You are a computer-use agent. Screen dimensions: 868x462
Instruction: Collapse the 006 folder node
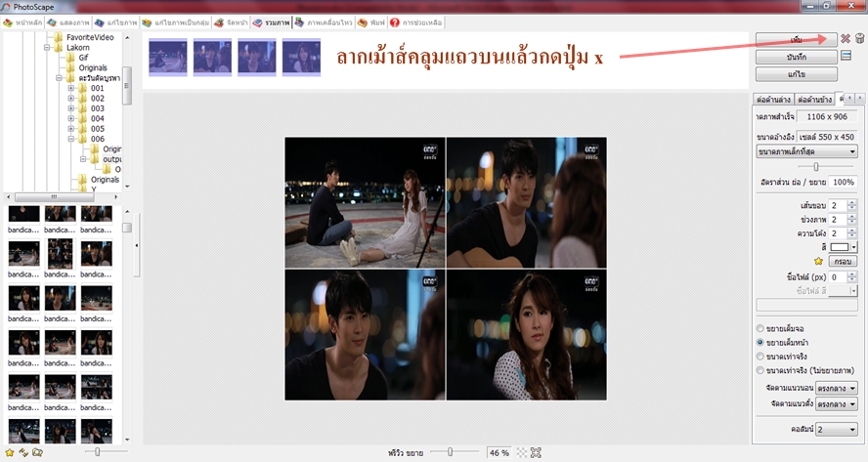point(70,139)
